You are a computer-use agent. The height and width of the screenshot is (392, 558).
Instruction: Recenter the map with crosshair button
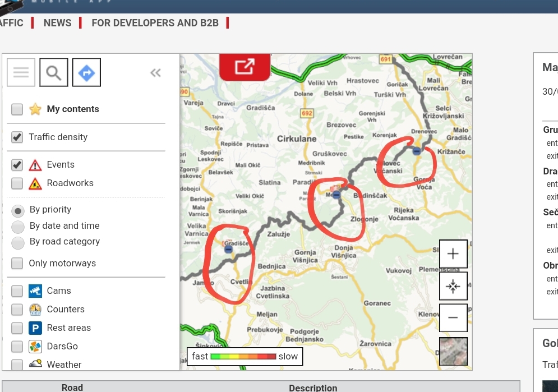453,286
